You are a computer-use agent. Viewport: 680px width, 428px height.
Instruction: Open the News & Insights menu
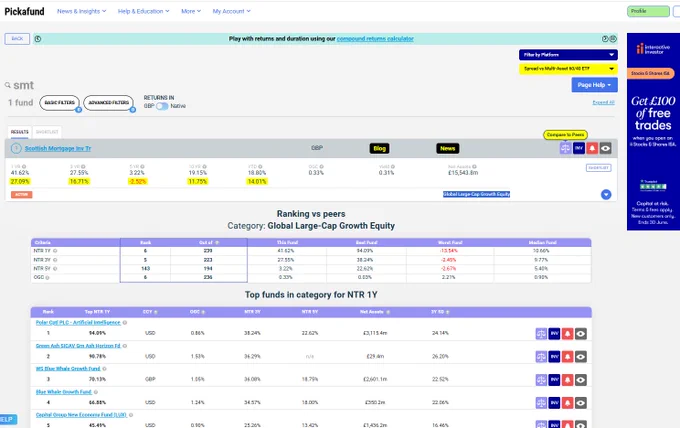click(82, 11)
